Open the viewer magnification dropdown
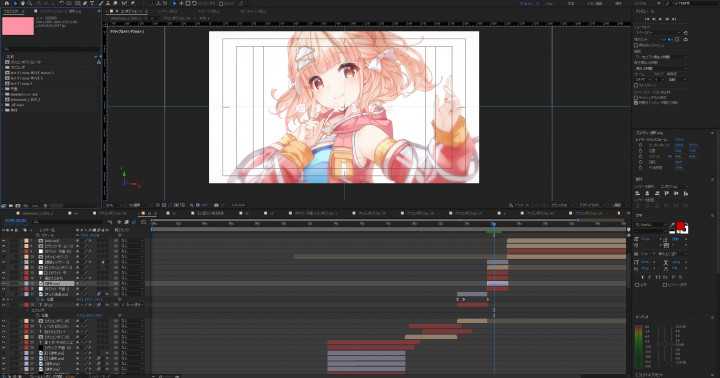This screenshot has width=720, height=378. pyautogui.click(x=112, y=205)
